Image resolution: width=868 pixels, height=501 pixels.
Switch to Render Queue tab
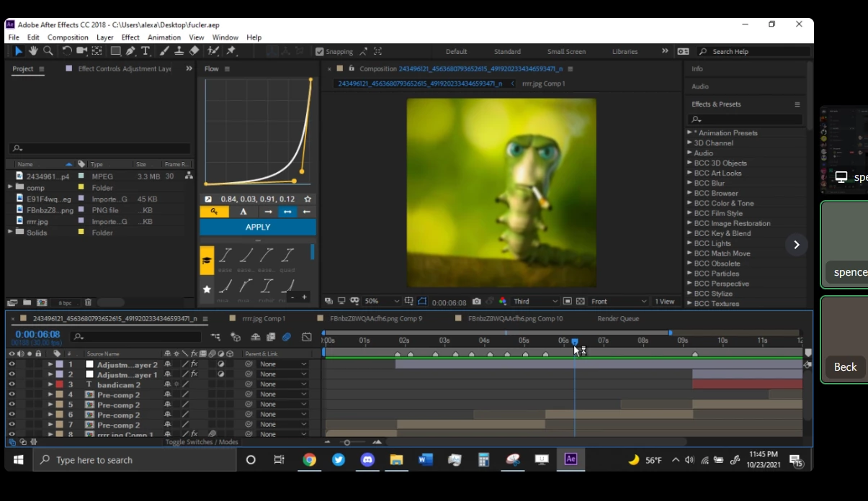coord(618,318)
